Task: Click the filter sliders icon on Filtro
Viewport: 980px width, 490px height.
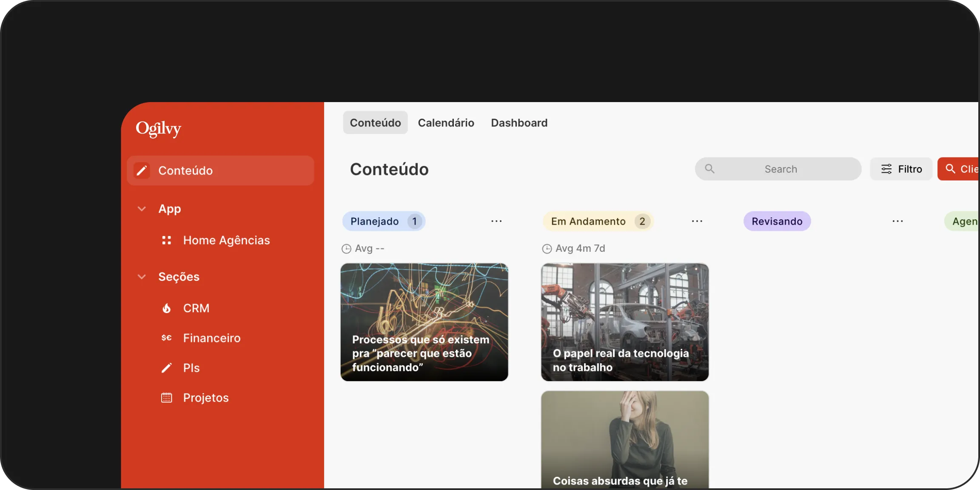Action: [887, 168]
